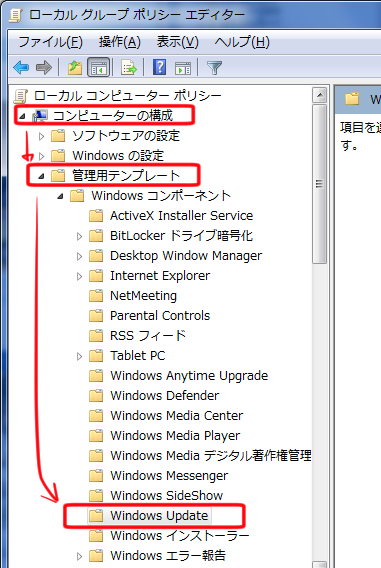Click folder icon next to Windows Messenger
The width and height of the screenshot is (381, 568).
(96, 476)
